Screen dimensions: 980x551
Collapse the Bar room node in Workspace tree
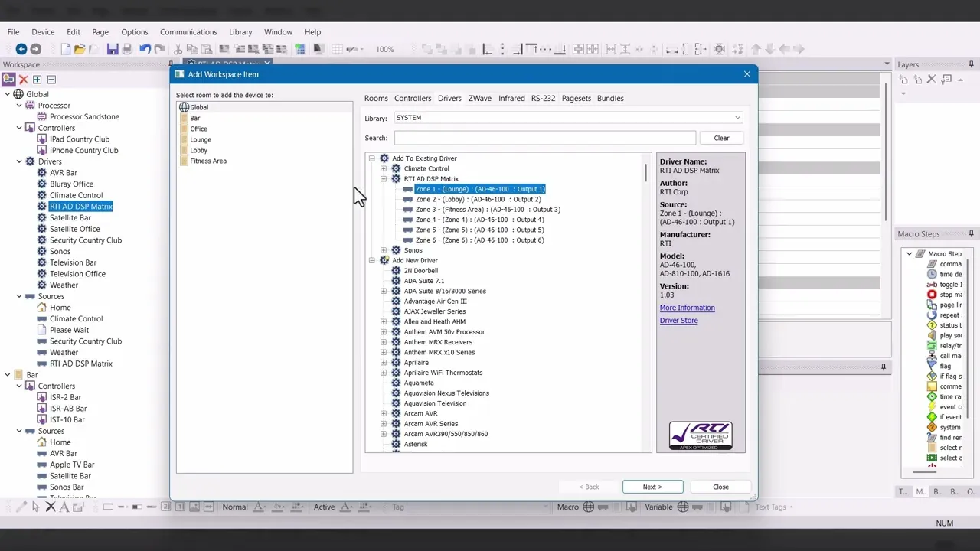click(8, 375)
